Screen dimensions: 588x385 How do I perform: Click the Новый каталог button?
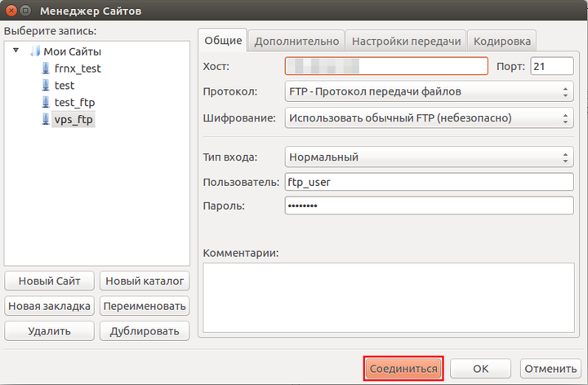pos(145,281)
